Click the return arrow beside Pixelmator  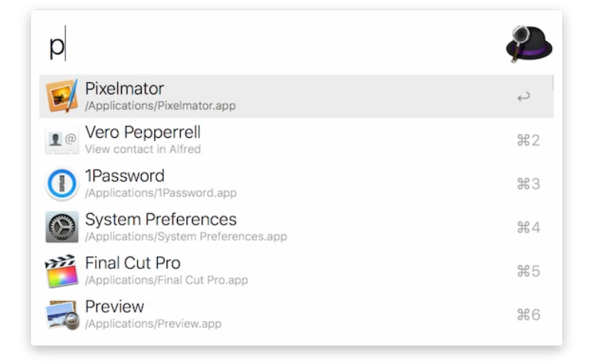523,97
